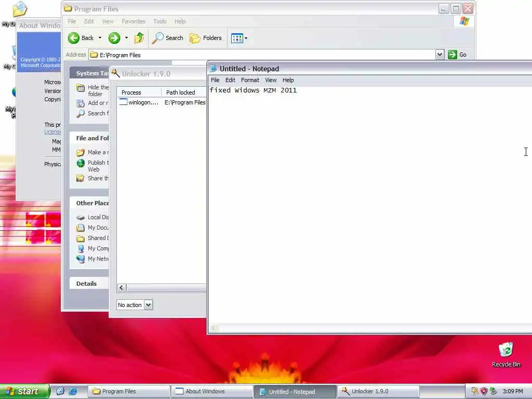The image size is (532, 399).
Task: Click the Start button
Action: click(x=25, y=391)
